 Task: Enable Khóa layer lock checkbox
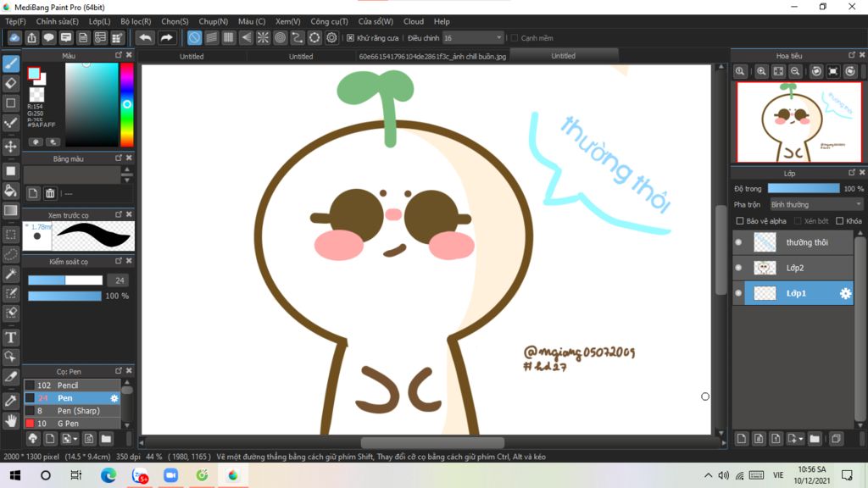point(839,221)
